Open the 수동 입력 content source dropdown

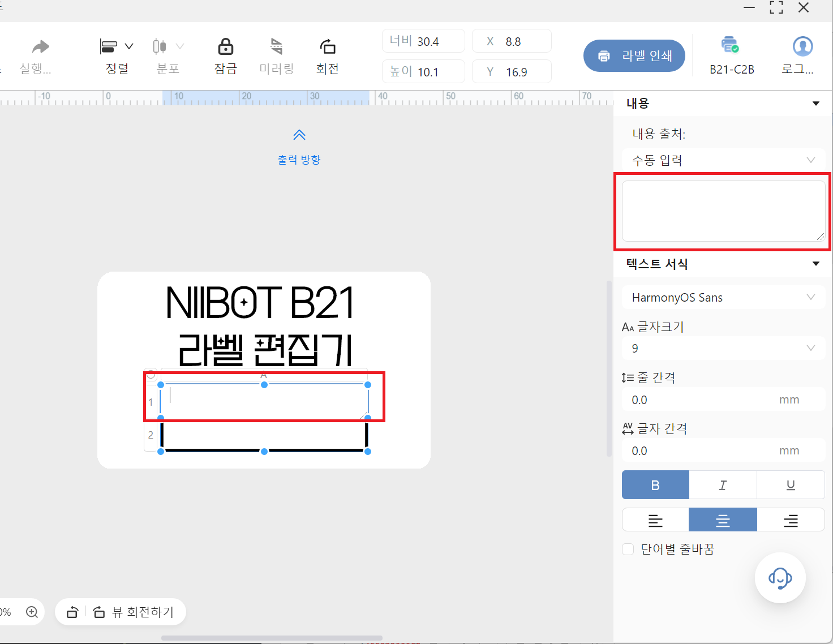(x=723, y=160)
